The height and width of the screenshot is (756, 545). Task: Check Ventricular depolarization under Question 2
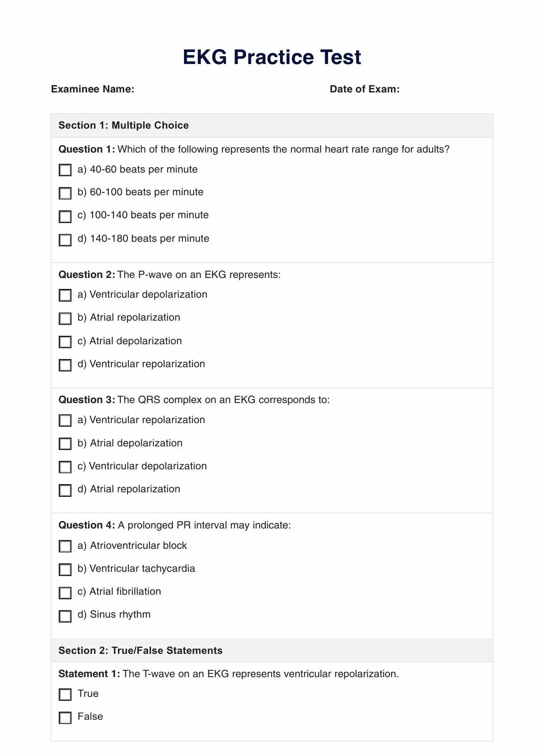[x=65, y=295]
